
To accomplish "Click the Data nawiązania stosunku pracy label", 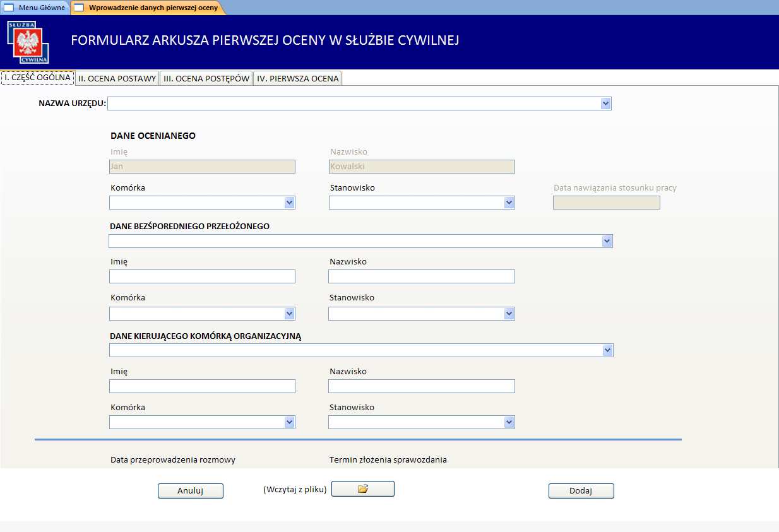I will [615, 188].
